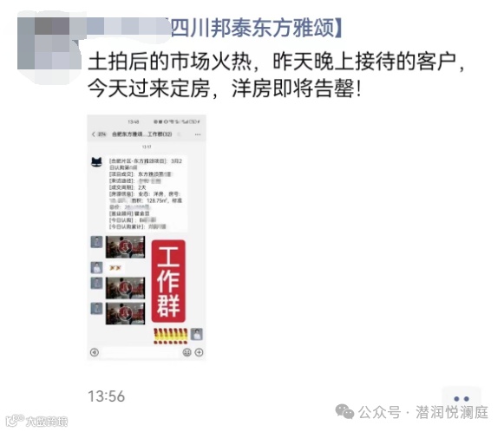Click the 合肥东方雅颂 group title in chat header
Viewport: 504px width, 432px height.
(x=141, y=134)
